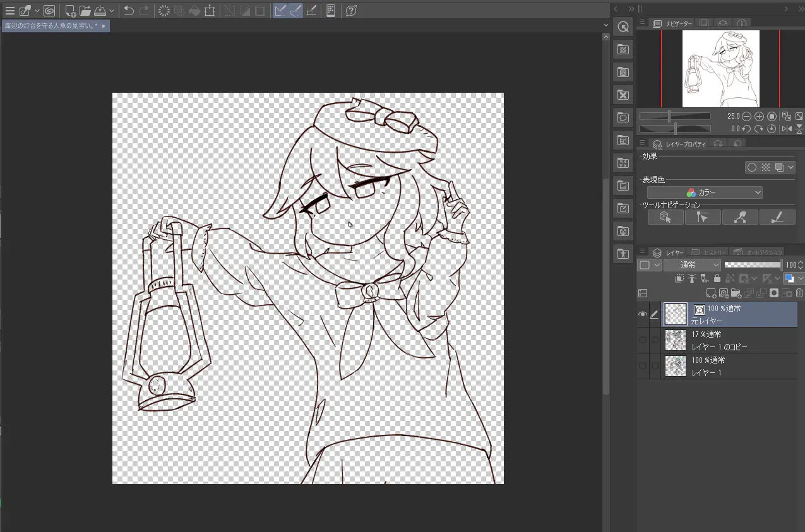The width and height of the screenshot is (805, 532).
Task: Click the Object tool navigation button
Action: [x=666, y=217]
